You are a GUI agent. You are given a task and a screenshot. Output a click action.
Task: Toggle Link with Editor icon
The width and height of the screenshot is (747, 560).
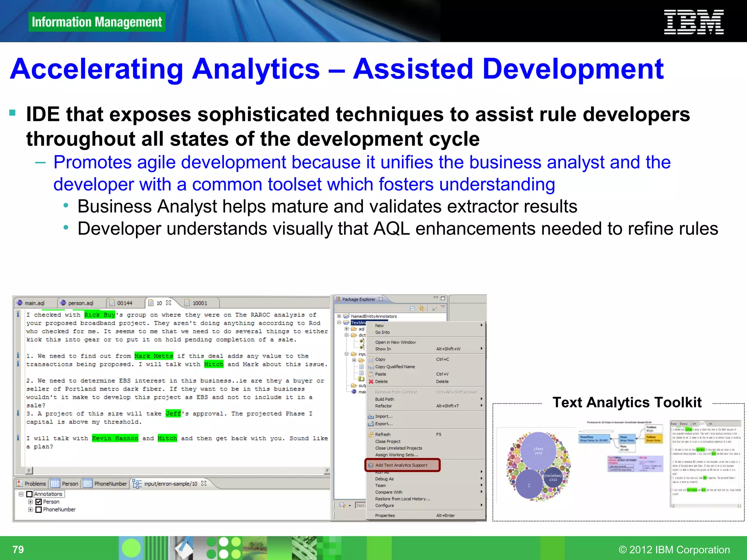[422, 308]
